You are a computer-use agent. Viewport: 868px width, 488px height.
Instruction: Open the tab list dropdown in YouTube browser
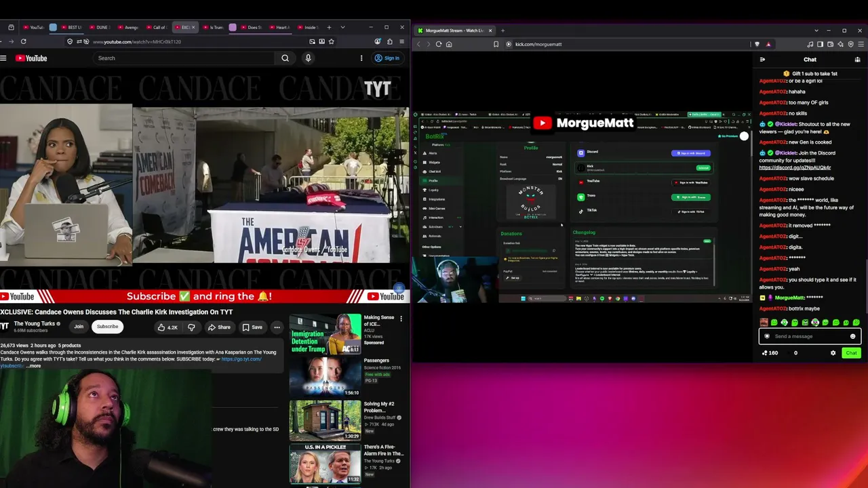click(342, 27)
